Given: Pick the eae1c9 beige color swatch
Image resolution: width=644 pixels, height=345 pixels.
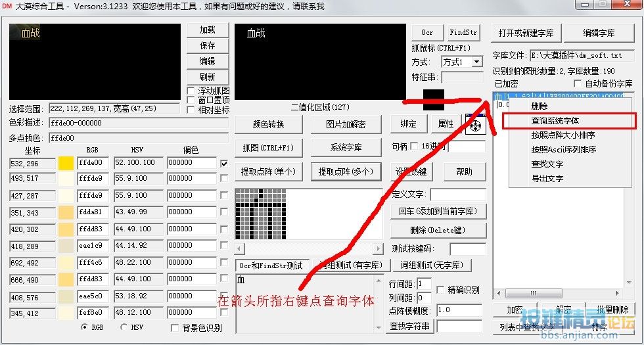Looking at the screenshot, I should pos(66,246).
